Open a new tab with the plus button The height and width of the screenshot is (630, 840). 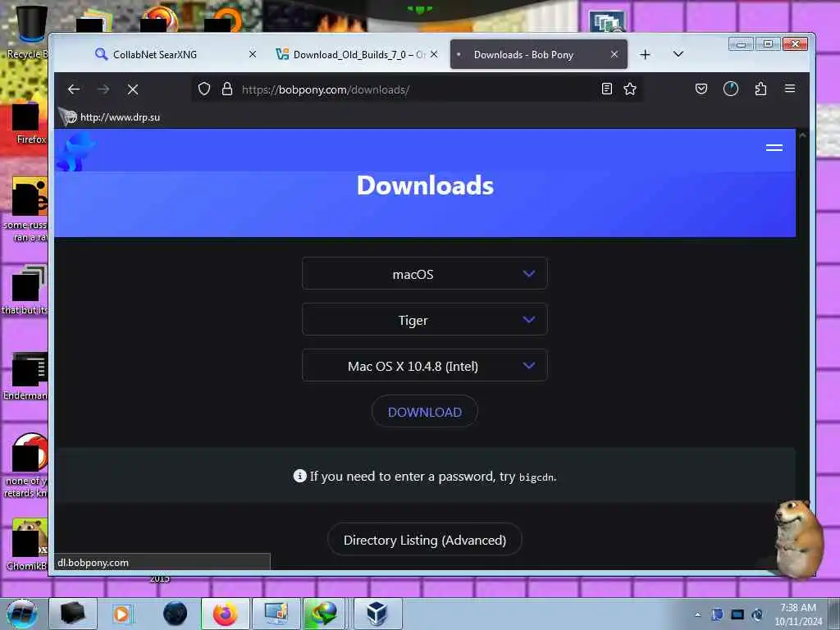645,55
